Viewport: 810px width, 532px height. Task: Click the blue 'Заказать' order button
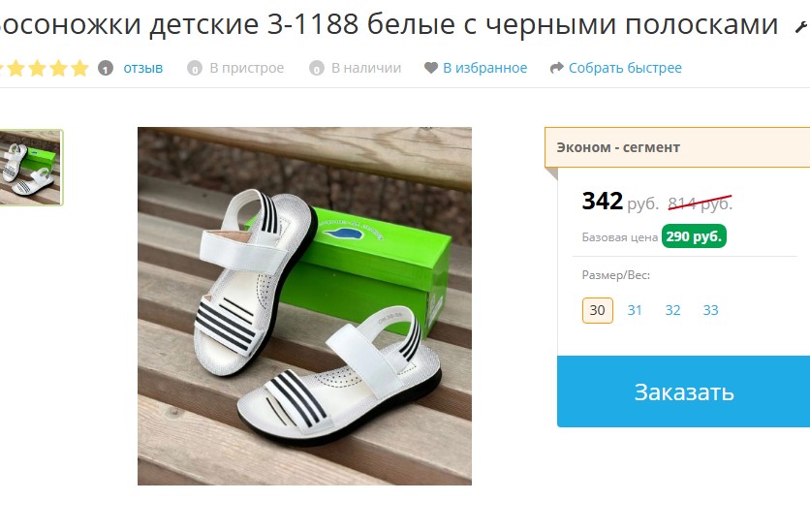click(683, 391)
